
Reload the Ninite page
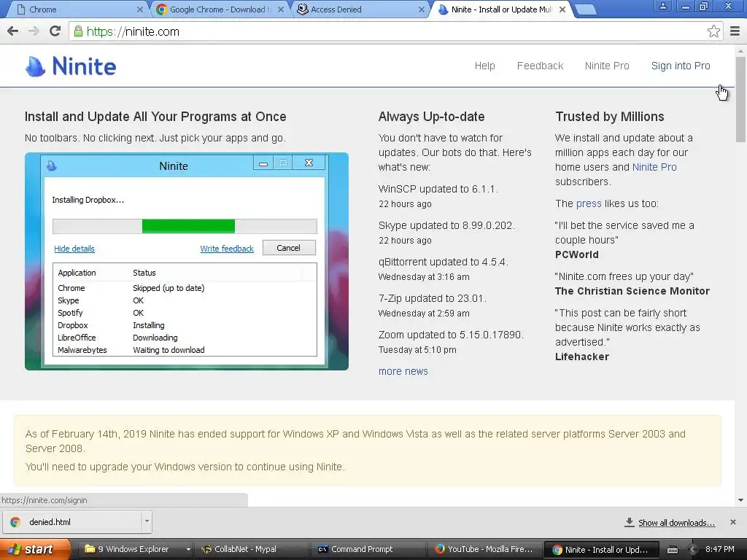click(55, 31)
